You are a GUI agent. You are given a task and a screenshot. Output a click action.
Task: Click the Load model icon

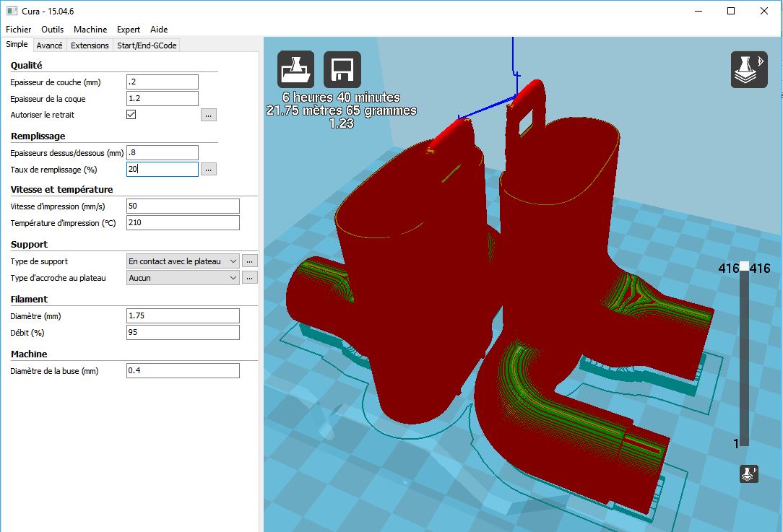[x=295, y=69]
